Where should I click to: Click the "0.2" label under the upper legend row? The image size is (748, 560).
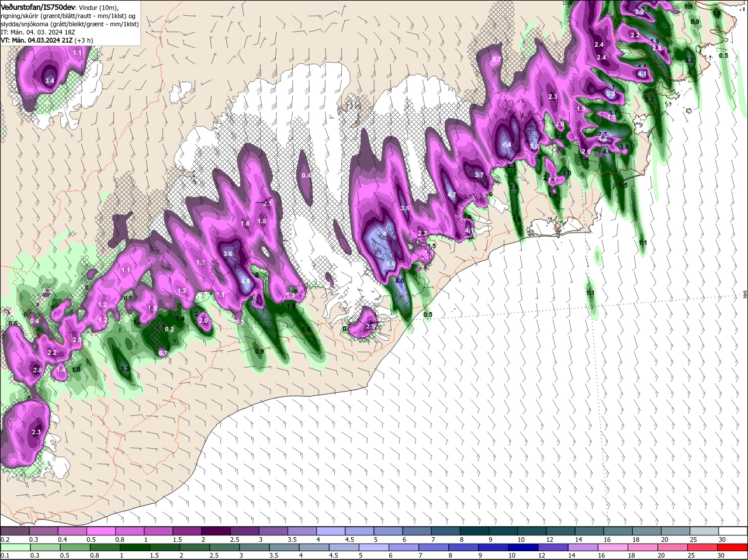[5, 540]
